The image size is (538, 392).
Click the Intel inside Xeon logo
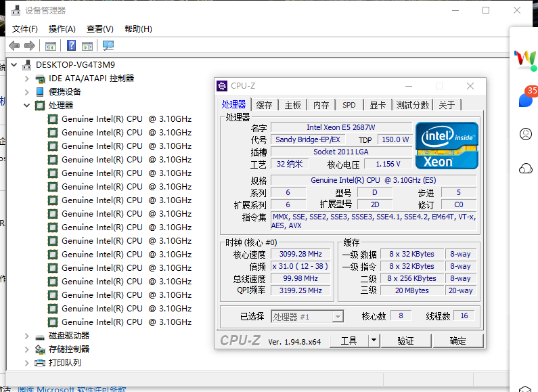pos(447,146)
